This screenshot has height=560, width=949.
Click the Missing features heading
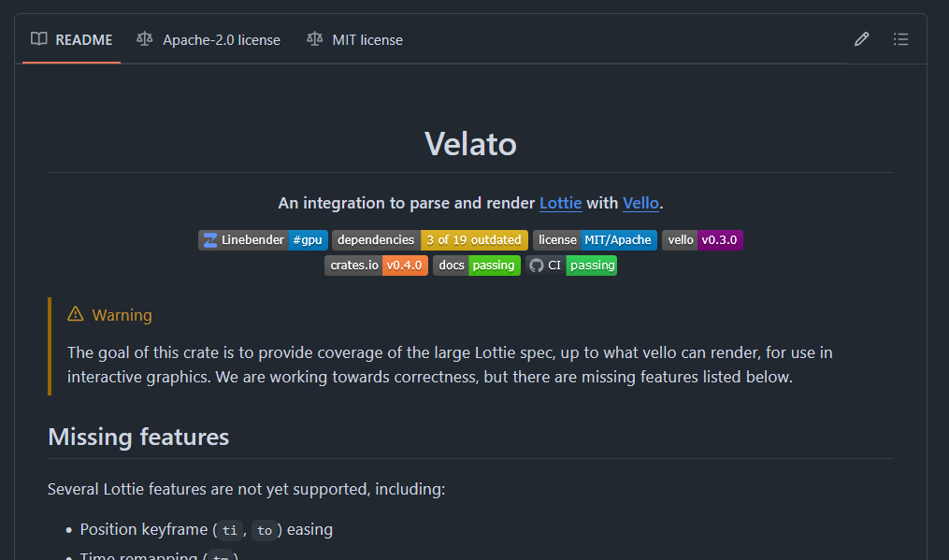pyautogui.click(x=138, y=437)
